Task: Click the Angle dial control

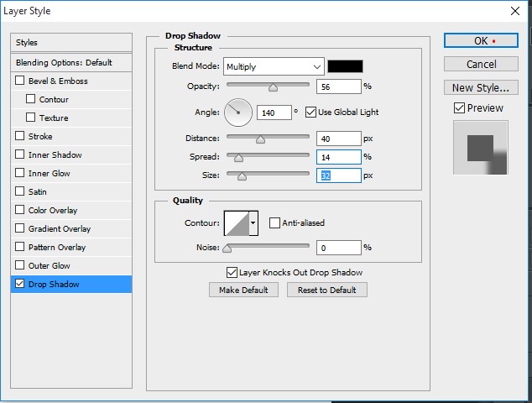Action: pyautogui.click(x=238, y=113)
